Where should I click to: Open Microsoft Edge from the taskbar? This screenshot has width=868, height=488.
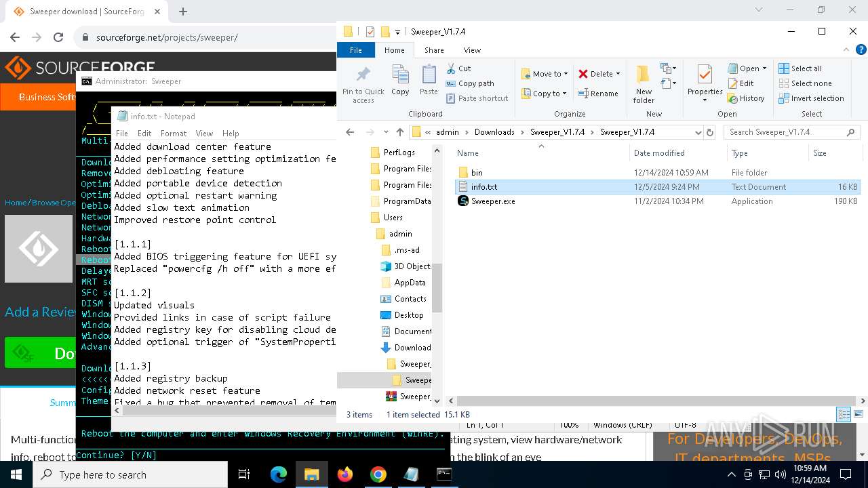pyautogui.click(x=279, y=474)
